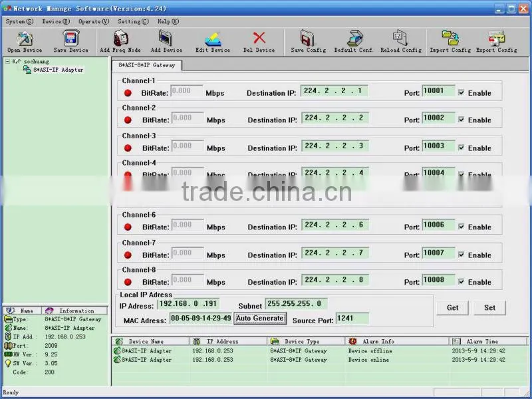Toggle Channel-8 Enable checkbox
Screen dimensions: 532x399
pos(461,282)
